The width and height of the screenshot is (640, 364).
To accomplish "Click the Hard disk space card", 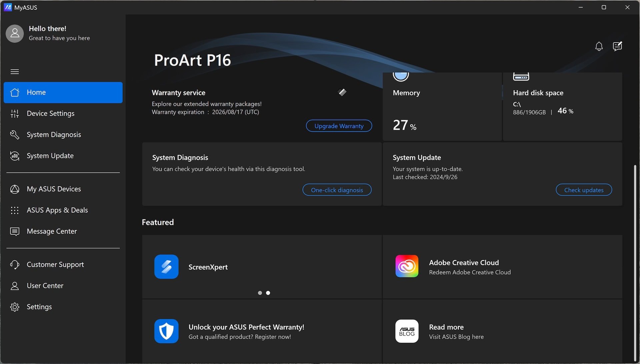I will click(562, 107).
